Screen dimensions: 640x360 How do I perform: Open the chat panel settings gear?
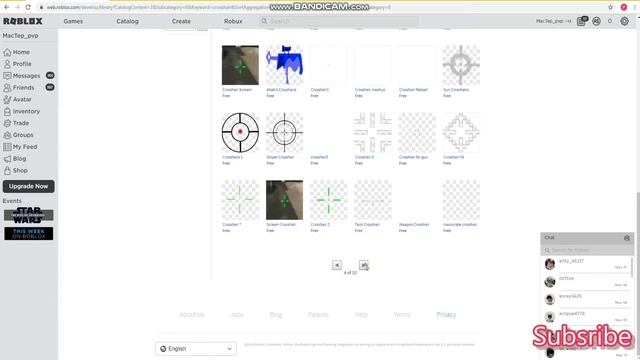[627, 238]
